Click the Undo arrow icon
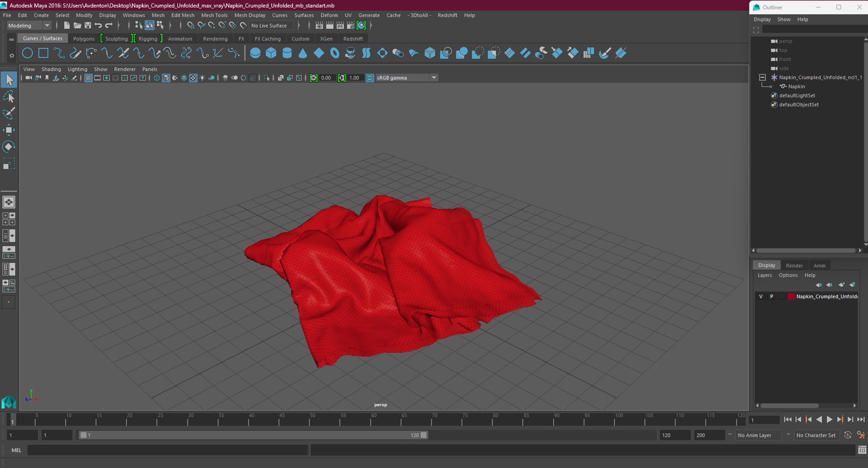 98,26
